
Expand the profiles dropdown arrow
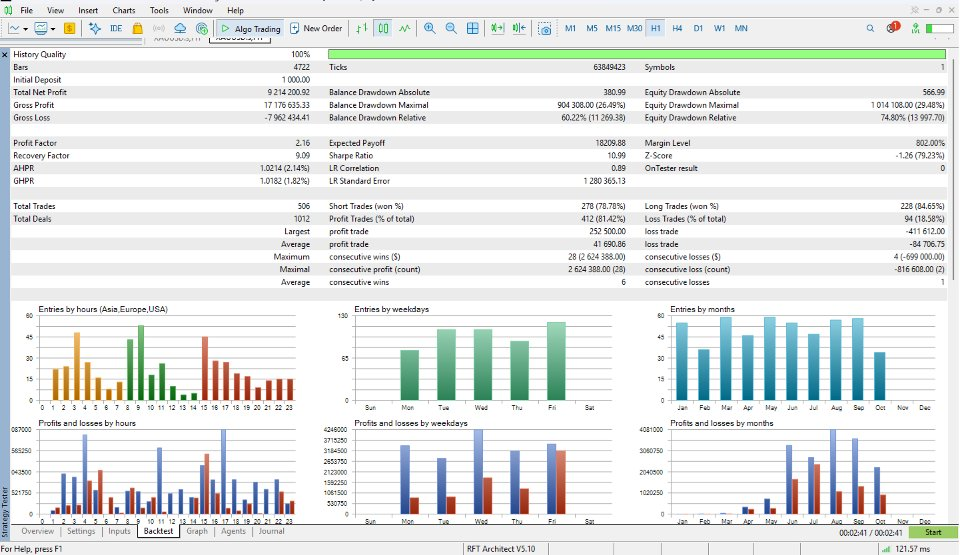[x=53, y=29]
